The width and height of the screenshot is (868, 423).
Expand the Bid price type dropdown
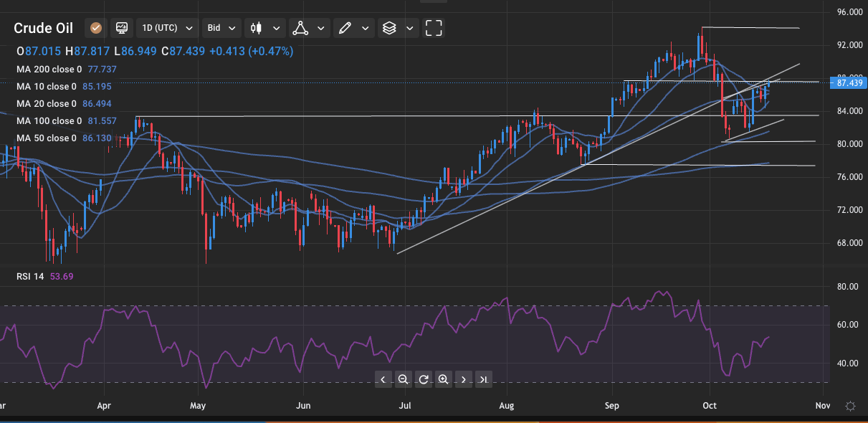221,28
